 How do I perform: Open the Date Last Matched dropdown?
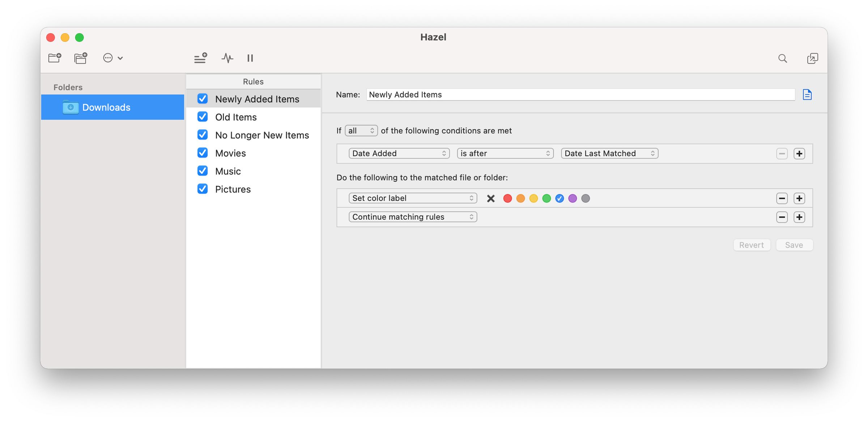pos(609,153)
